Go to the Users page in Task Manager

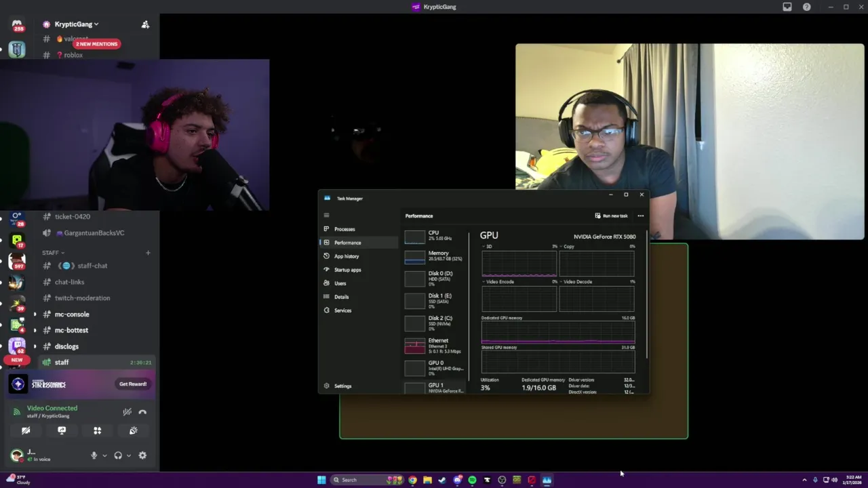click(359, 283)
